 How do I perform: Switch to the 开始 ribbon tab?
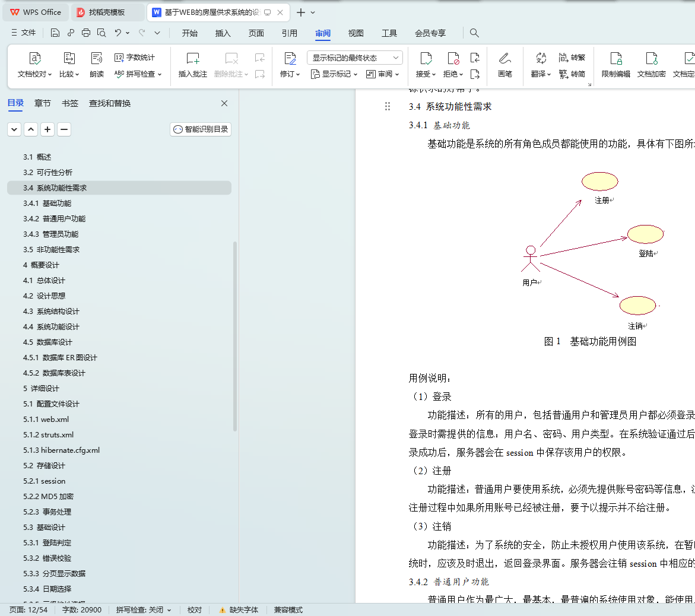(190, 33)
